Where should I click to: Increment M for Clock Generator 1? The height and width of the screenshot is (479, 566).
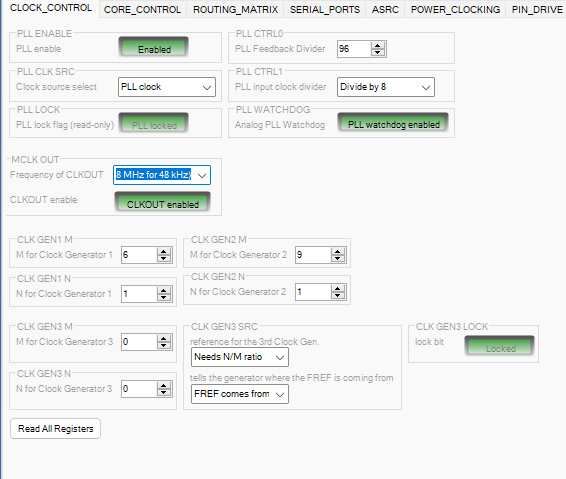(x=164, y=251)
